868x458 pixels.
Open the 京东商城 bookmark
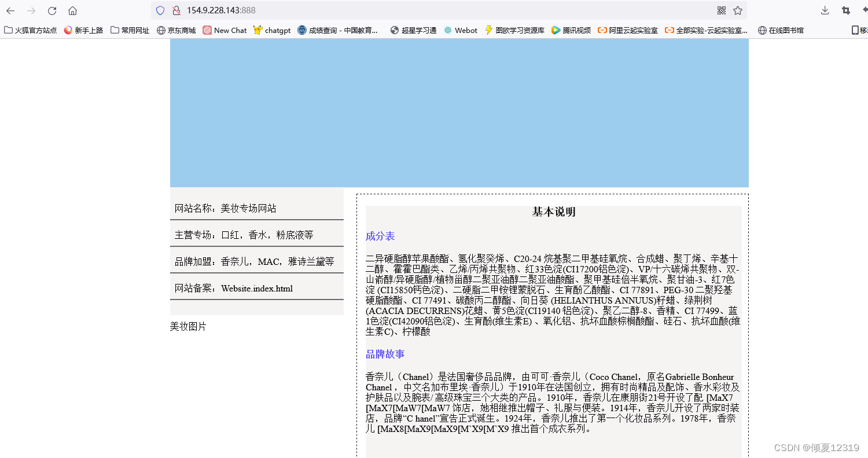[176, 30]
